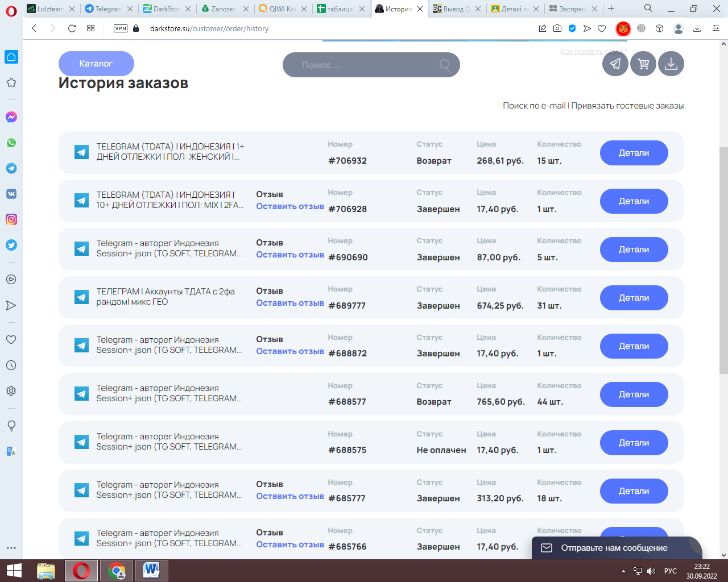
Task: Open the Player icon in Opera sidebar
Action: coord(11,280)
